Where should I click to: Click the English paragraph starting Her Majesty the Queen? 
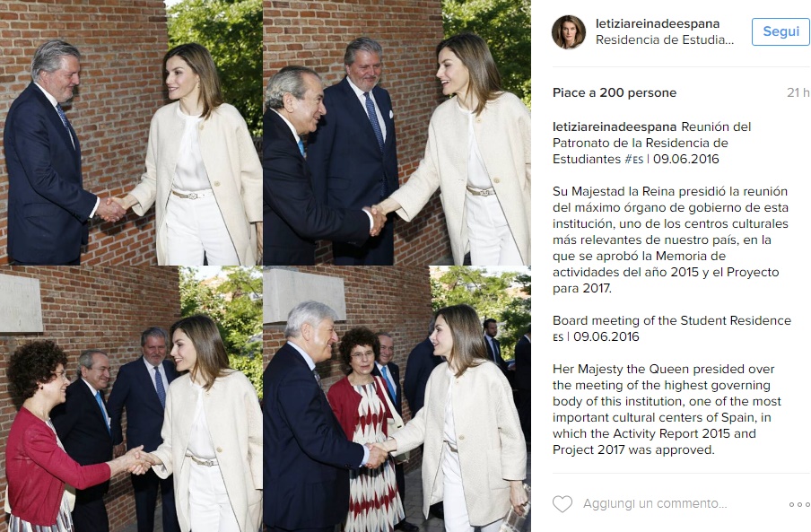pos(667,409)
